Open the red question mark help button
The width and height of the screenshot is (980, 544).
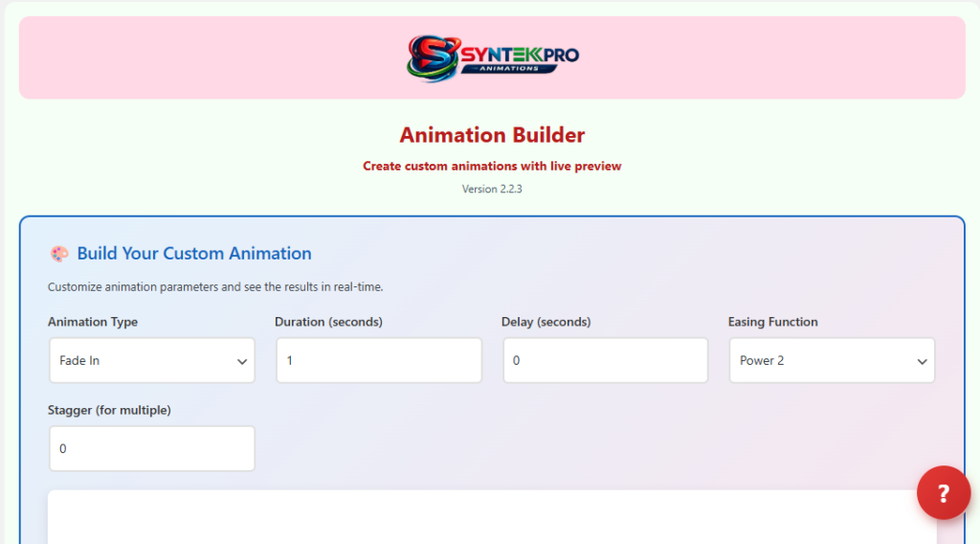[x=943, y=492]
